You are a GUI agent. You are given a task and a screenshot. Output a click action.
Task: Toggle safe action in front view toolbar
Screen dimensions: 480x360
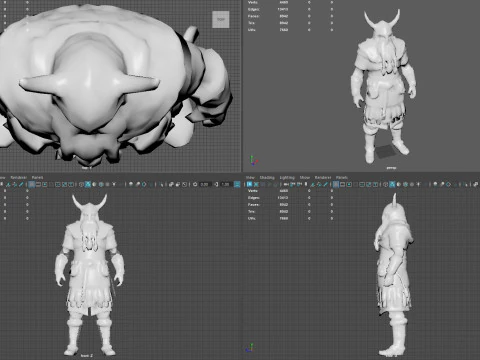coord(64,184)
